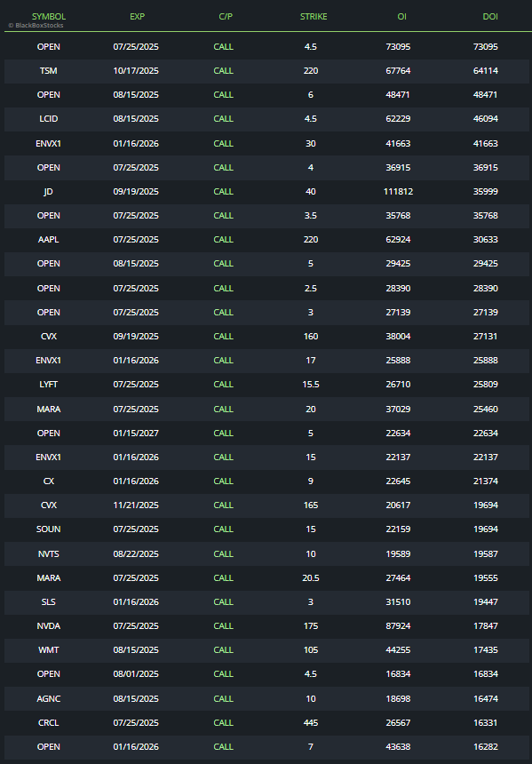Sort by the DOI column header
532x764 pixels.
pos(490,17)
